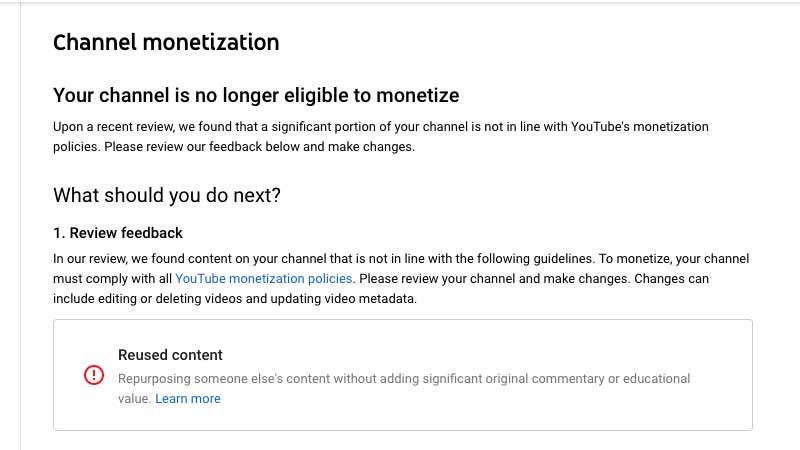Click the word 'value.' before Learn more

point(135,398)
